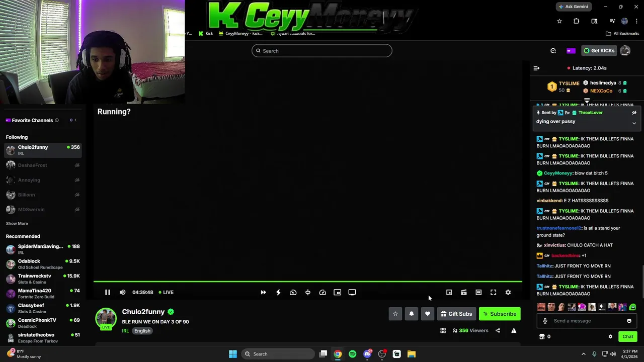Collapse the gift leaderboard handle
The width and height of the screenshot is (644, 362).
pos(587,101)
